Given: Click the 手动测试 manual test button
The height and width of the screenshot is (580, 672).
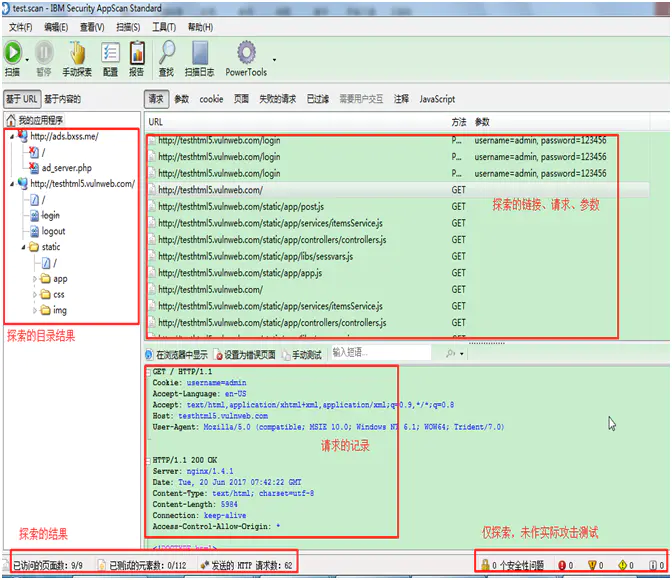Looking at the screenshot, I should tap(302, 355).
